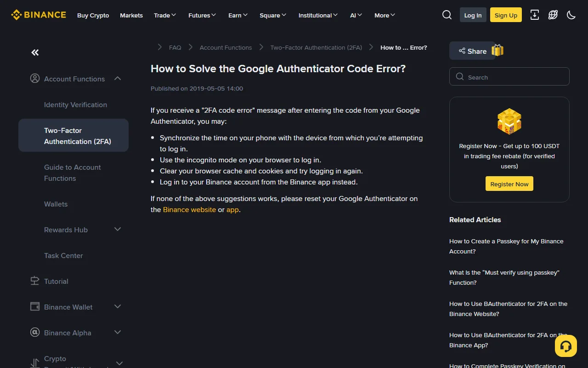The width and height of the screenshot is (588, 368).
Task: Open the Earn dropdown menu
Action: [x=238, y=15]
